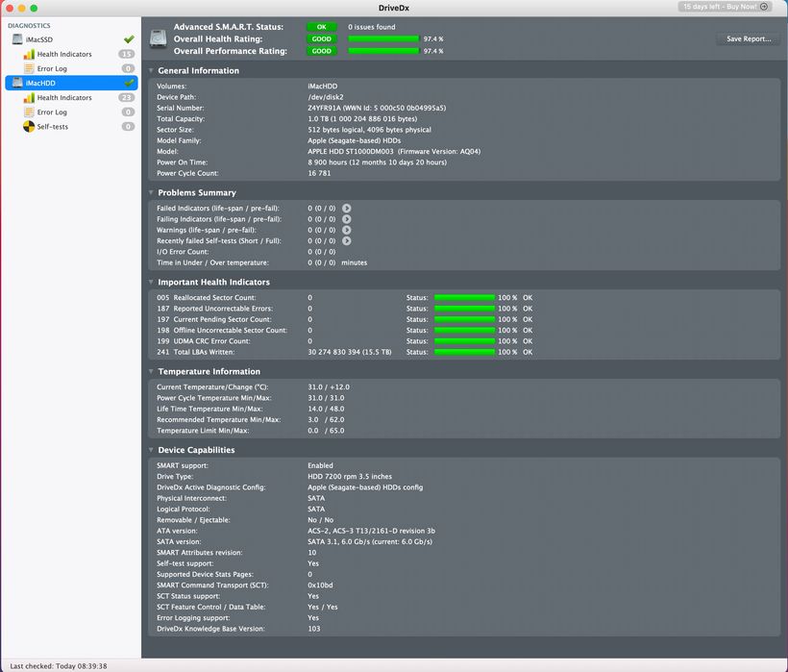Open Error Log for iMacSSD

tap(52, 69)
